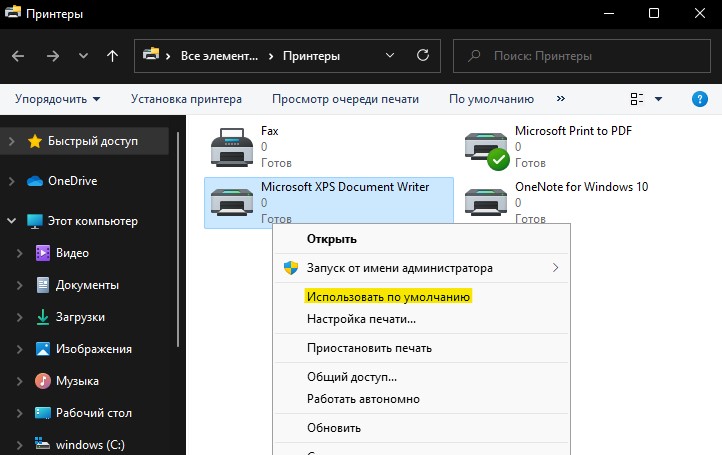Image resolution: width=722 pixels, height=455 pixels.
Task: Click the Изображения pictures icon
Action: (43, 349)
